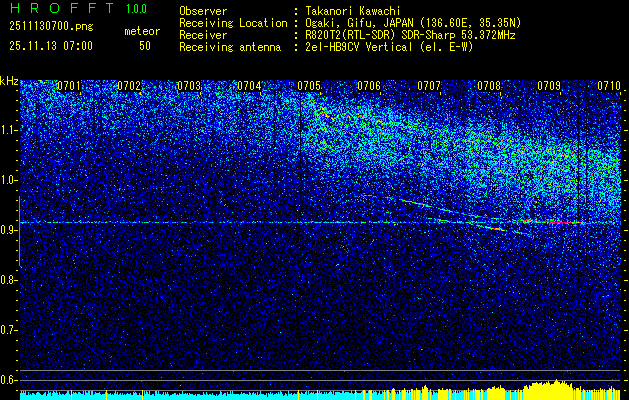Click the 0703 time marker

pyautogui.click(x=189, y=86)
